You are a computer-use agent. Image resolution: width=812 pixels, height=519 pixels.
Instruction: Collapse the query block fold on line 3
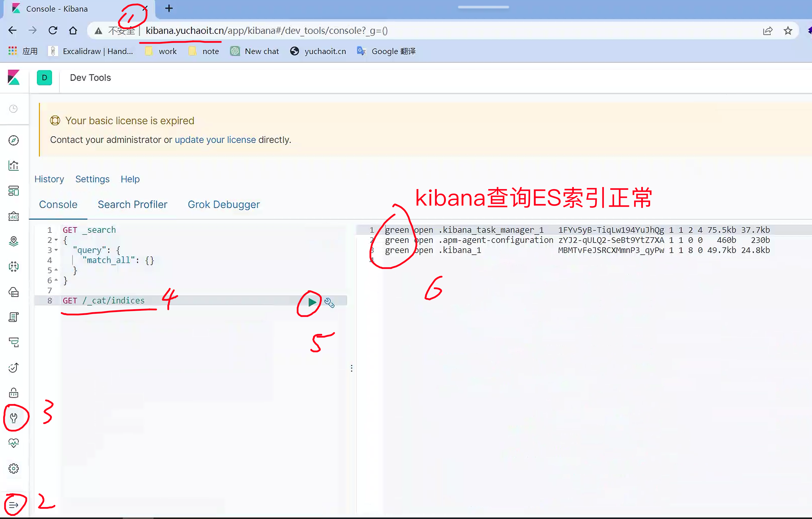(x=56, y=250)
